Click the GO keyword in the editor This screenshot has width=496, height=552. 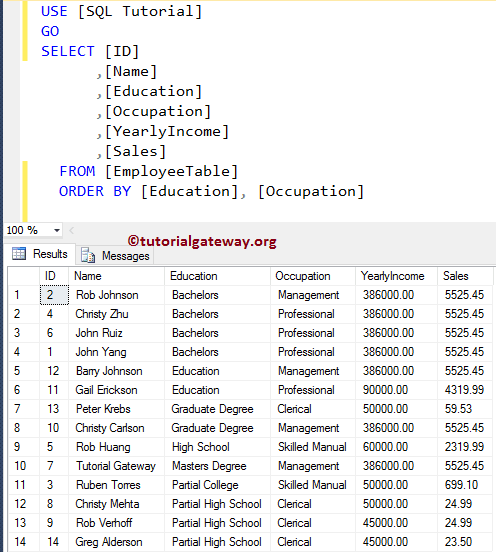[50, 31]
